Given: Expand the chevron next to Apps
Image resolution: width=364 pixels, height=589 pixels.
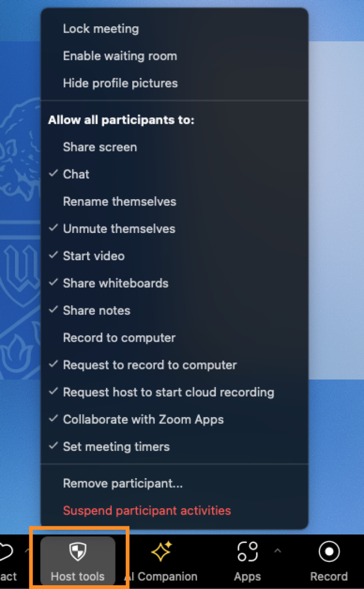Looking at the screenshot, I should click(277, 550).
